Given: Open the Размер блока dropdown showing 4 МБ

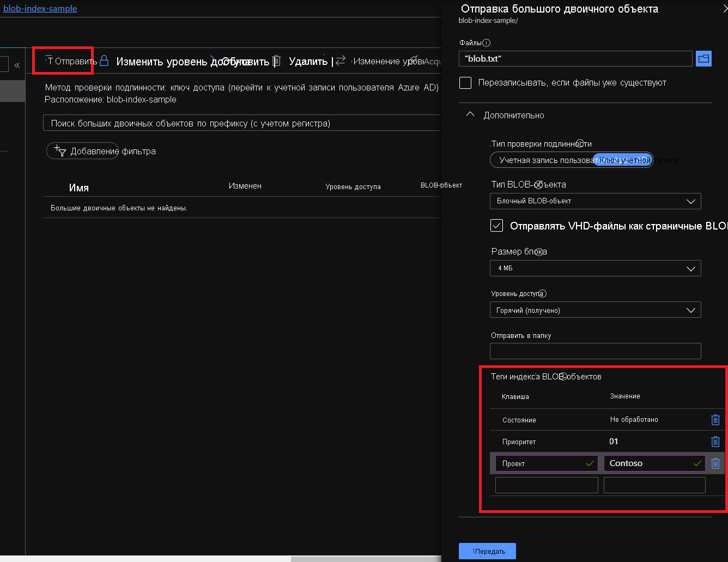Looking at the screenshot, I should point(595,268).
